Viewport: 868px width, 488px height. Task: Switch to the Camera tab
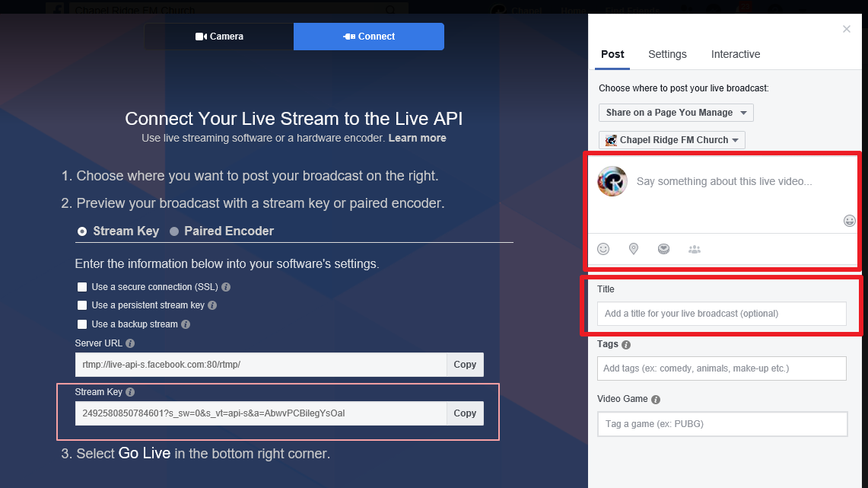coord(219,37)
